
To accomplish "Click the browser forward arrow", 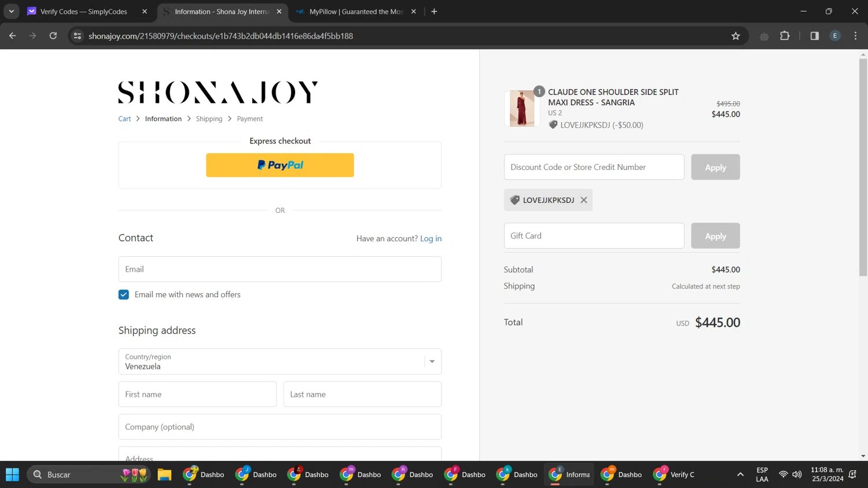I will (33, 36).
